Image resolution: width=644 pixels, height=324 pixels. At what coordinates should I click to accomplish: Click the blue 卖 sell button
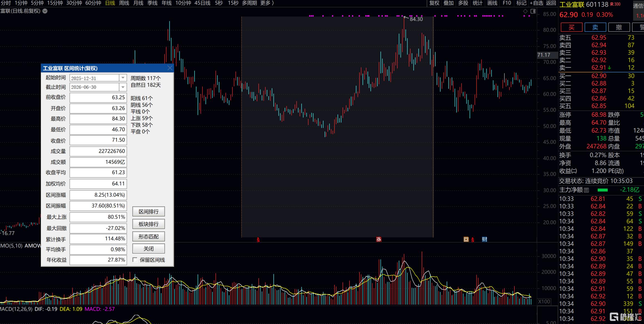(595, 27)
